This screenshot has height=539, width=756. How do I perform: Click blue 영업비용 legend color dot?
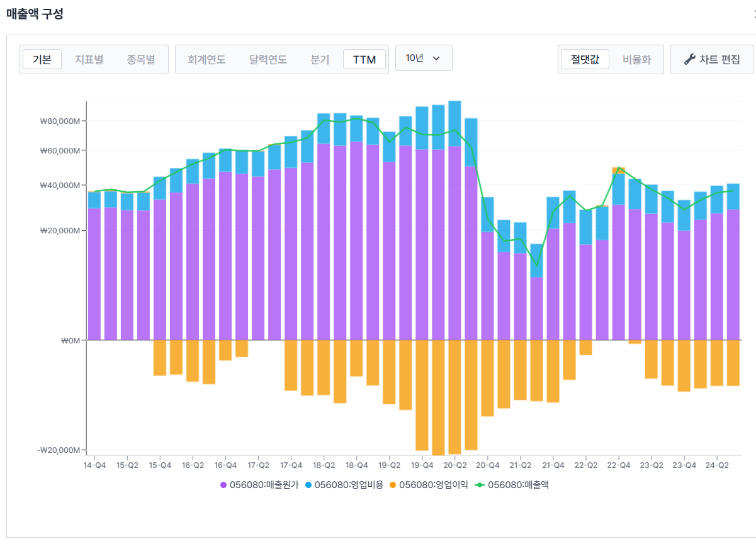click(x=308, y=485)
